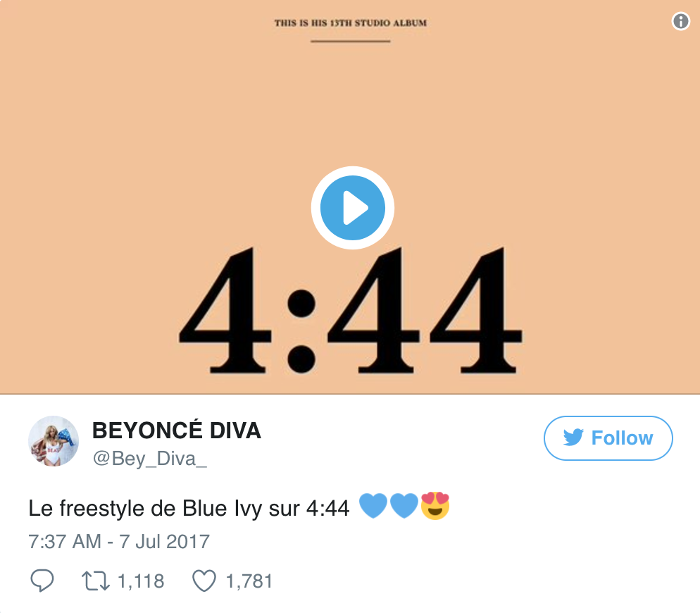Open the 7:37 AM - 7 Jul 2017 timestamp
The height and width of the screenshot is (613, 700).
tap(119, 542)
